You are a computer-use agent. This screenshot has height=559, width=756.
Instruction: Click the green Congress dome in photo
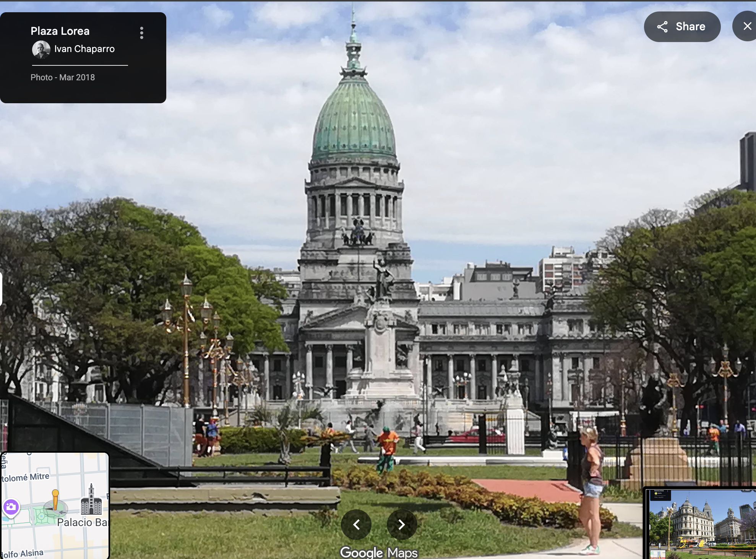tap(354, 122)
